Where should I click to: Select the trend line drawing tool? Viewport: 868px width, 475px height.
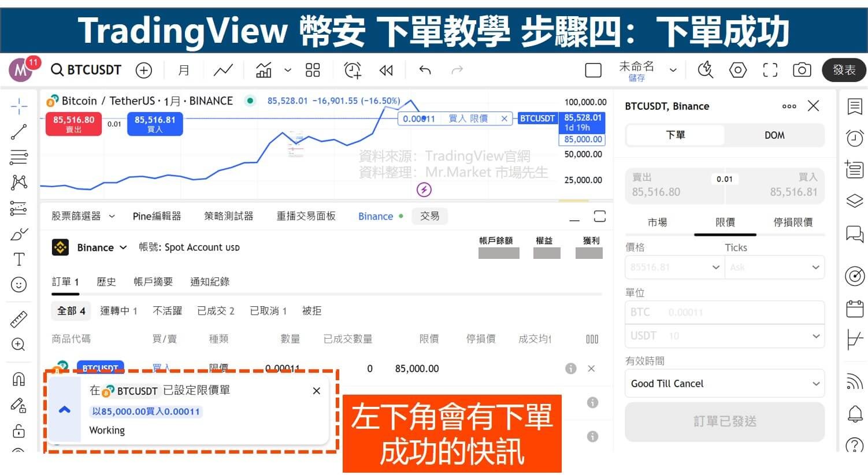click(x=18, y=132)
